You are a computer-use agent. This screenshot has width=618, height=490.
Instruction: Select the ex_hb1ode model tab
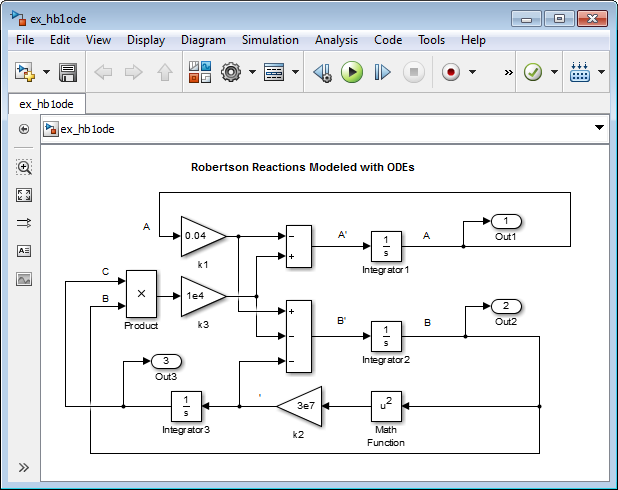tap(47, 104)
